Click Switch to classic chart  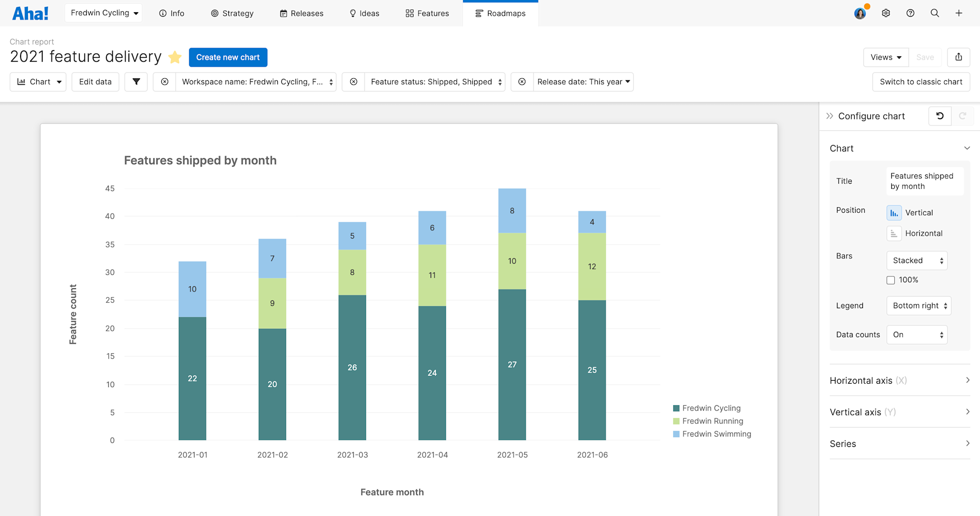[921, 81]
